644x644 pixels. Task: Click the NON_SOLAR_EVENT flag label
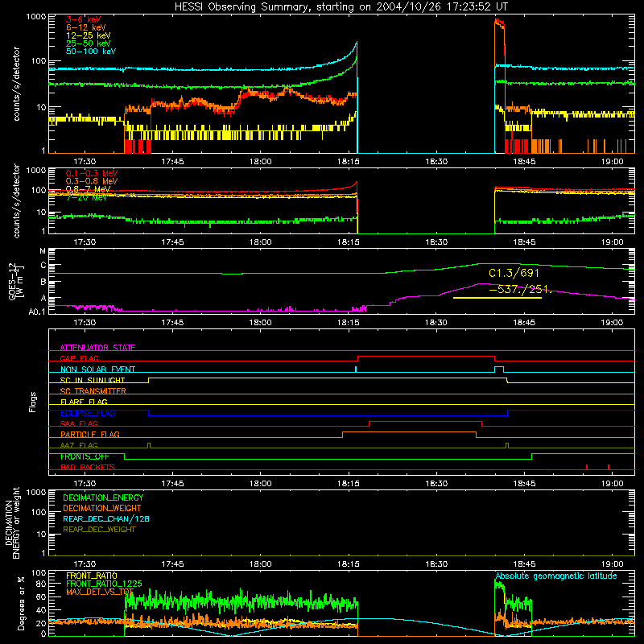pyautogui.click(x=97, y=369)
